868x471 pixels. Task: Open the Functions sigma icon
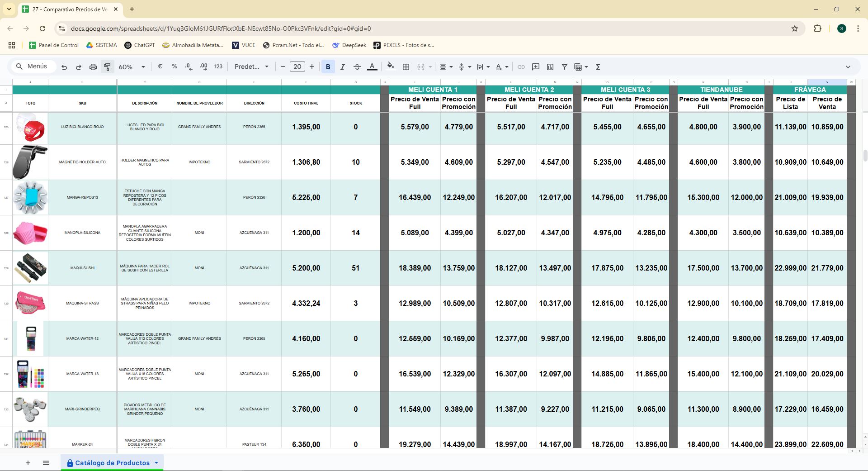coord(598,67)
